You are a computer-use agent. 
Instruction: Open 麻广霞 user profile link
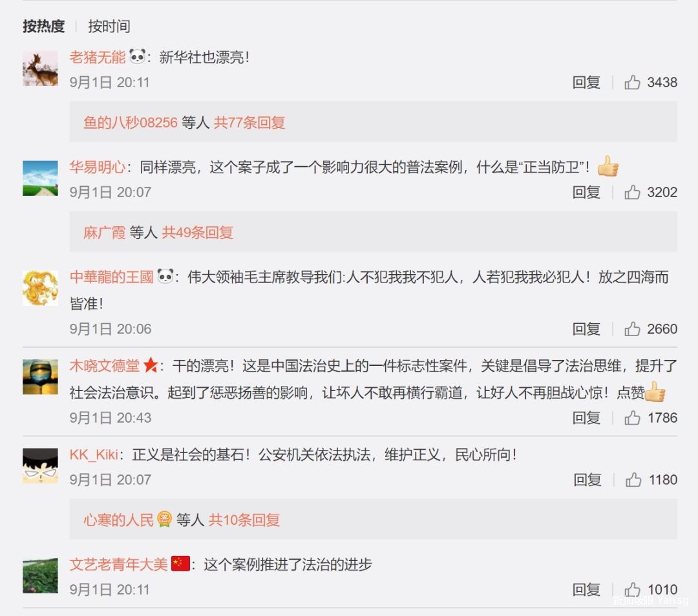(x=105, y=232)
